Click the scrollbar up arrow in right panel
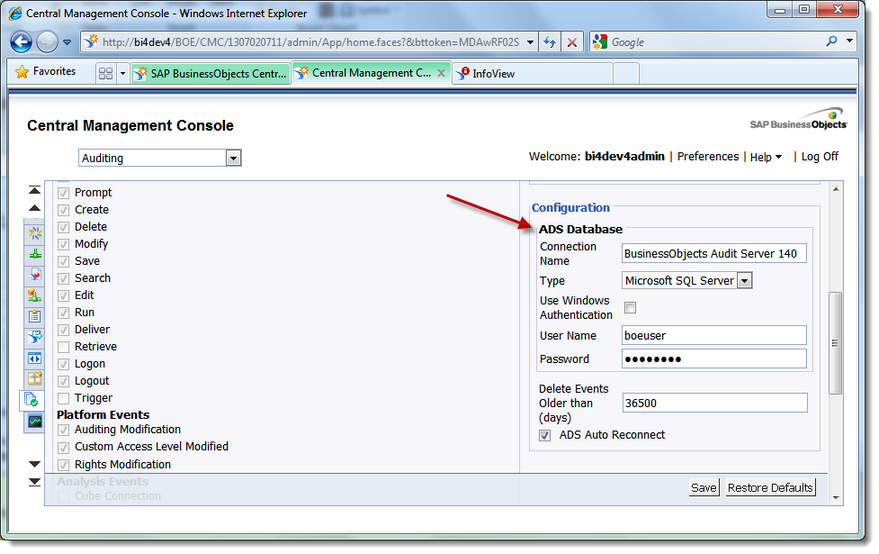The width and height of the screenshot is (879, 554). tap(835, 190)
